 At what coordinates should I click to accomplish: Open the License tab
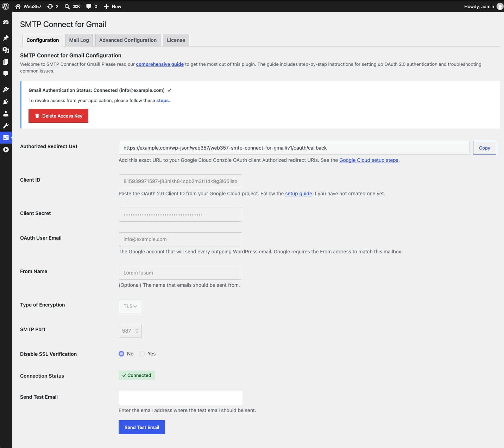pos(176,40)
